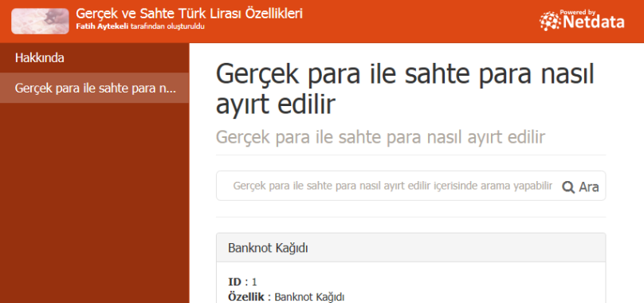Select 'Gerçek para ile sahte para n...' sidebar item
644x303 pixels.
95,88
